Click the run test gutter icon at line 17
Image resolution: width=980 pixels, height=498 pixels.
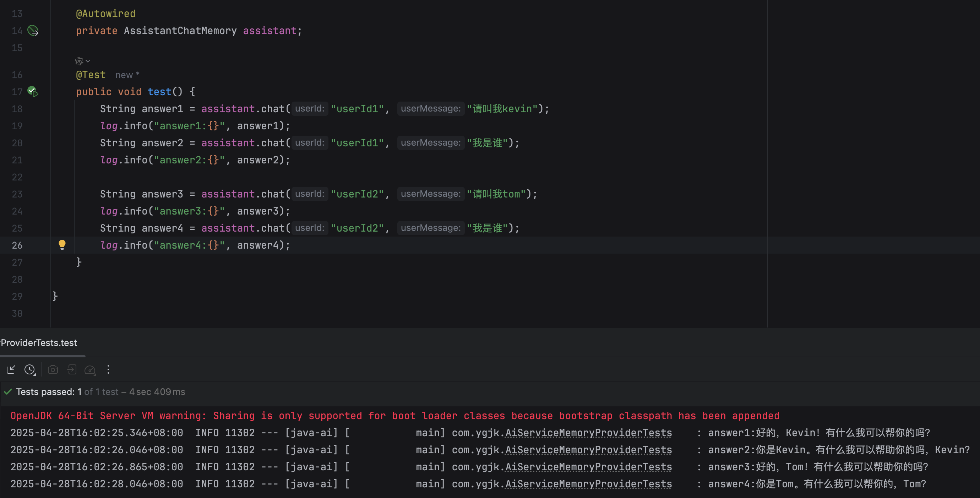(33, 92)
